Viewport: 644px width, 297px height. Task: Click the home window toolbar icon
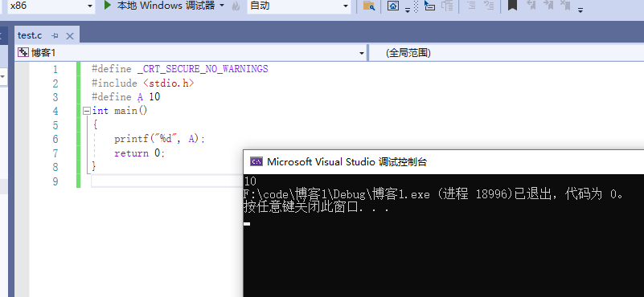click(x=393, y=6)
